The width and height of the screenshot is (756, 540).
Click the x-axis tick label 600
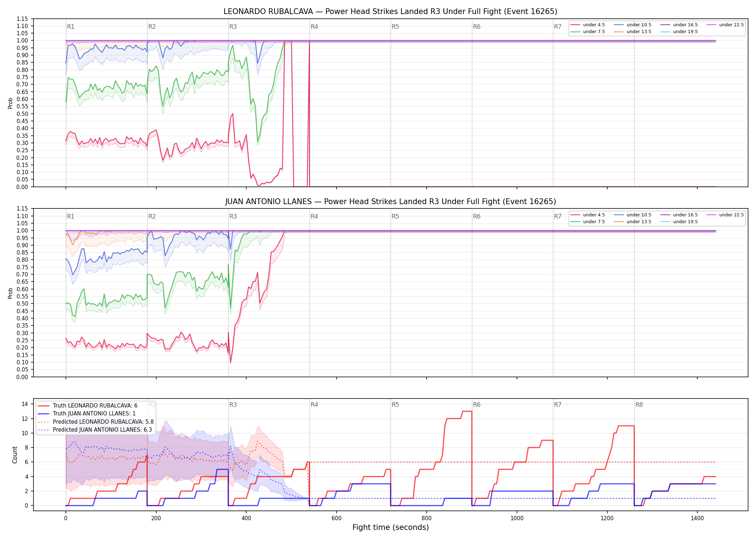coord(337,518)
